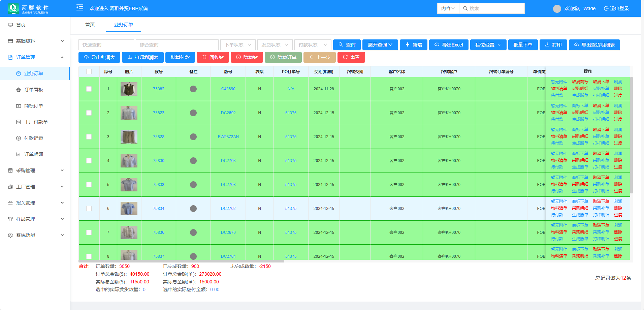The height and width of the screenshot is (310, 644).
Task: Click the 导出Excel button
Action: point(449,45)
